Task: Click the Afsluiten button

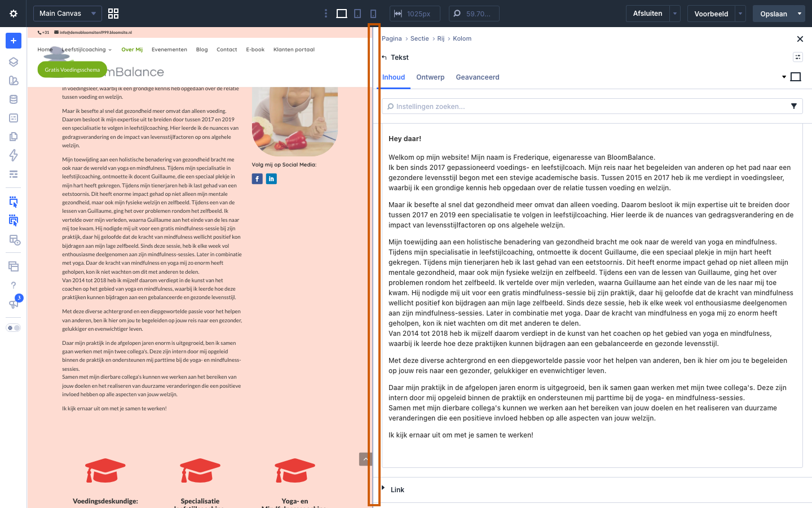Action: tap(647, 14)
